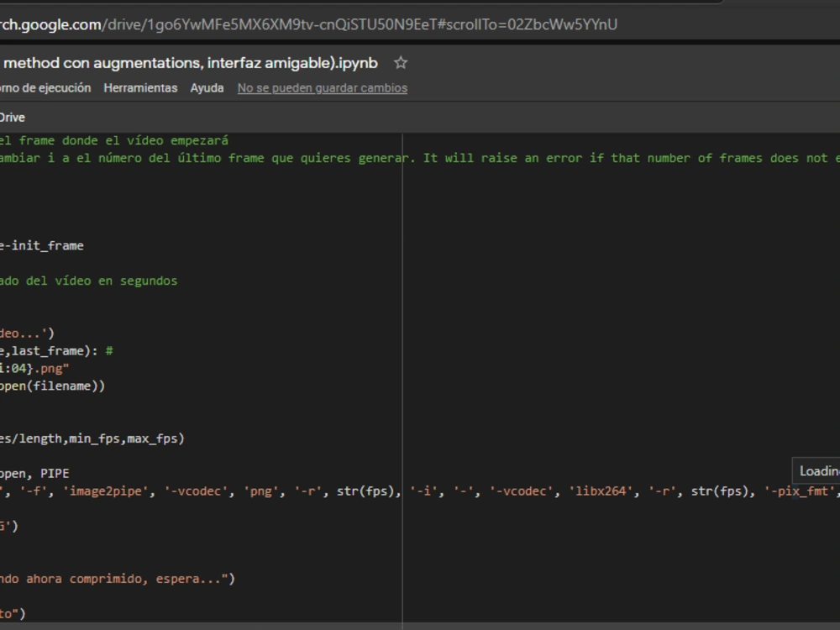Screen dimensions: 840x630
Task: Click the notebook title ending in .ipynb
Action: click(x=190, y=63)
